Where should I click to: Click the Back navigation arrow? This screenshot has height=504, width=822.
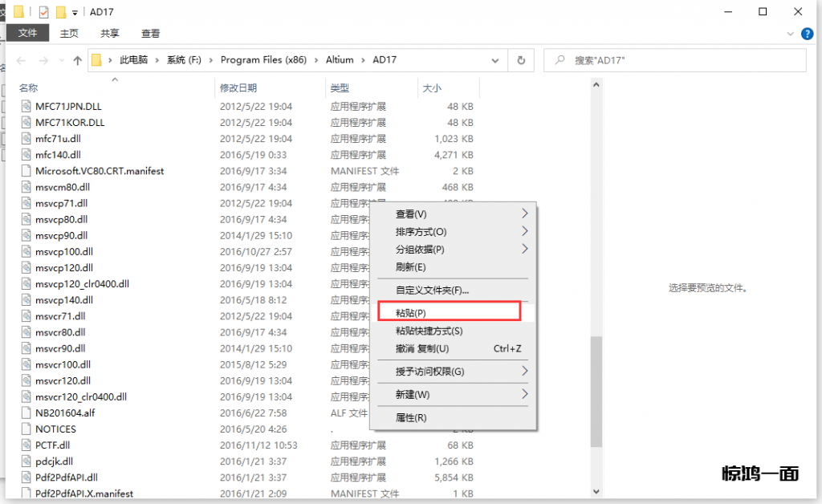pyautogui.click(x=21, y=60)
